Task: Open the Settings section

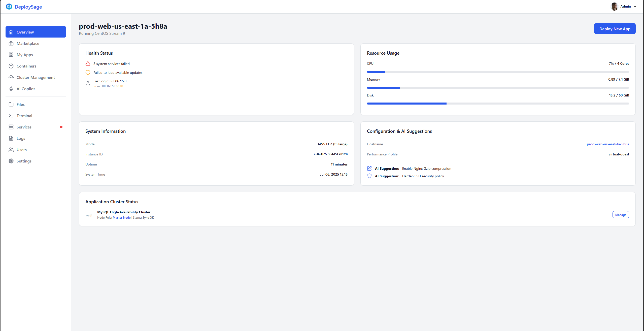Action: coord(24,161)
